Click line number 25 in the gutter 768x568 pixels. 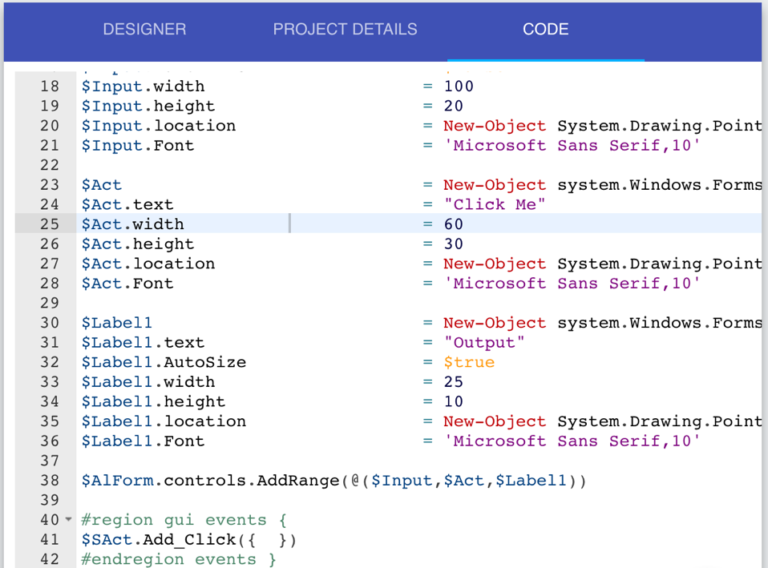(49, 224)
